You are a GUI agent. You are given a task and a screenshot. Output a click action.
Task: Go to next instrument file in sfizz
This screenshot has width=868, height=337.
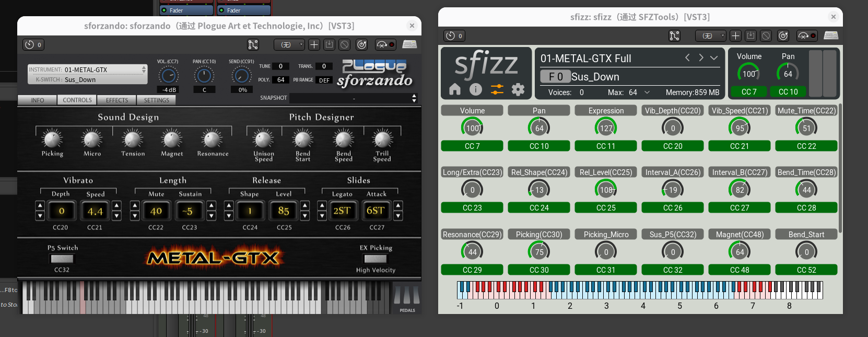(x=701, y=57)
